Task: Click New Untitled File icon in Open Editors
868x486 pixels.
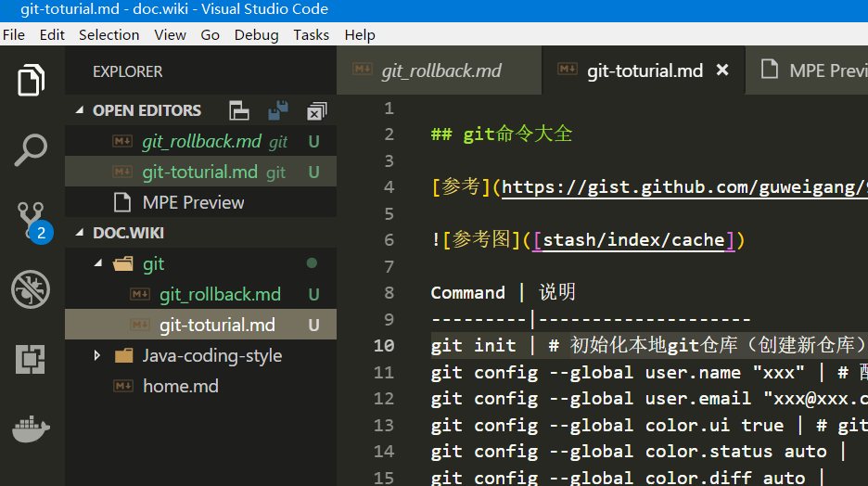Action: (239, 110)
